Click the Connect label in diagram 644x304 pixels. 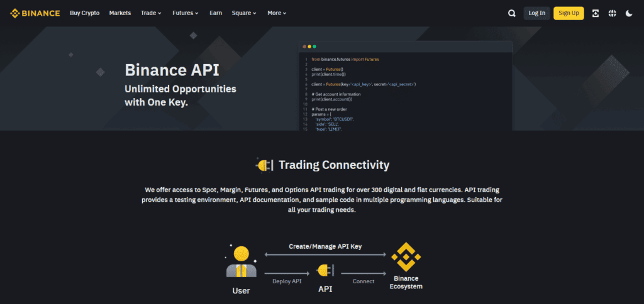point(364,281)
